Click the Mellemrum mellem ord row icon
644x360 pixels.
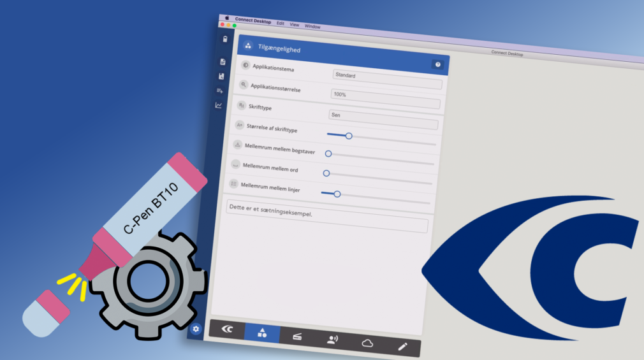pyautogui.click(x=235, y=164)
